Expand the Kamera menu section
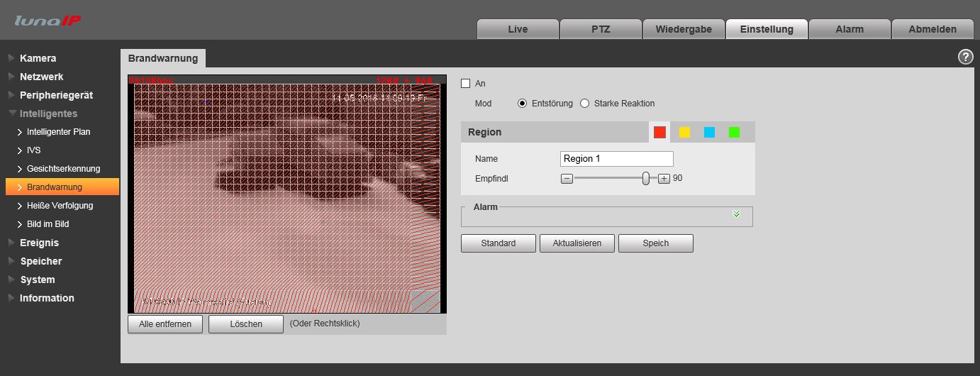 38,58
